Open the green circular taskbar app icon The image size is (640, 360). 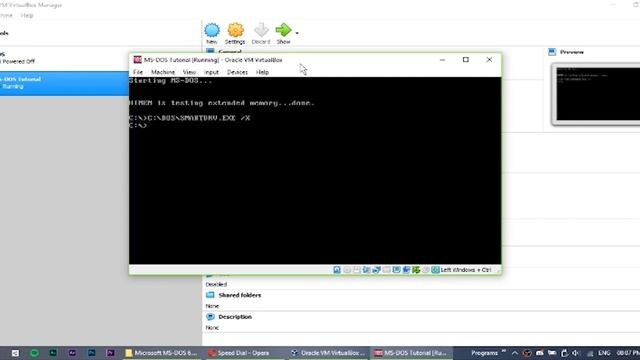(34, 353)
